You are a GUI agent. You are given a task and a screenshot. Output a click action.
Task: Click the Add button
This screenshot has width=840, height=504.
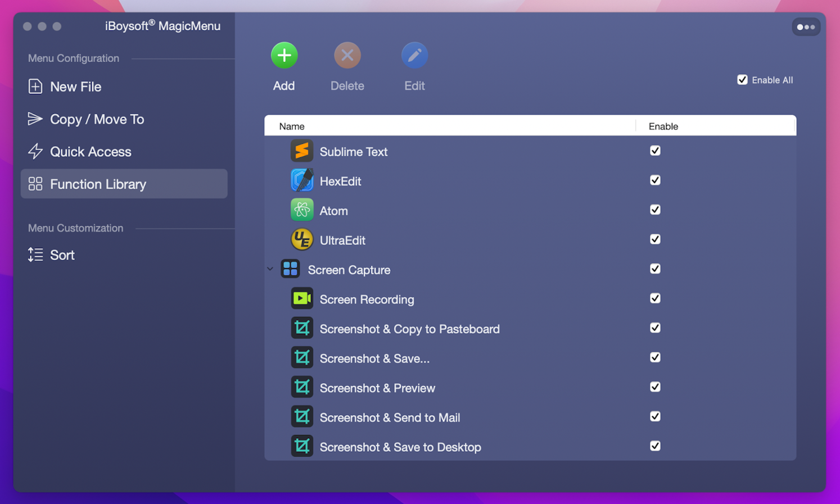[x=284, y=55]
